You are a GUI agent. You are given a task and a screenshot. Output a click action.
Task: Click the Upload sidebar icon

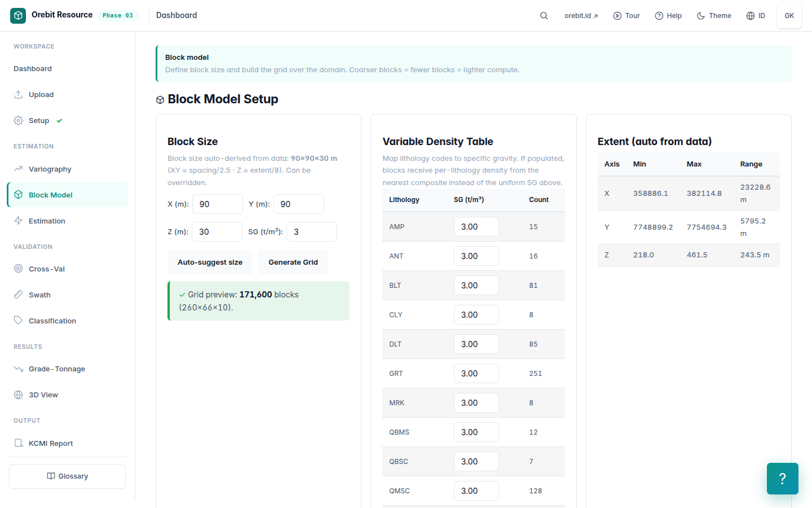[x=19, y=95]
